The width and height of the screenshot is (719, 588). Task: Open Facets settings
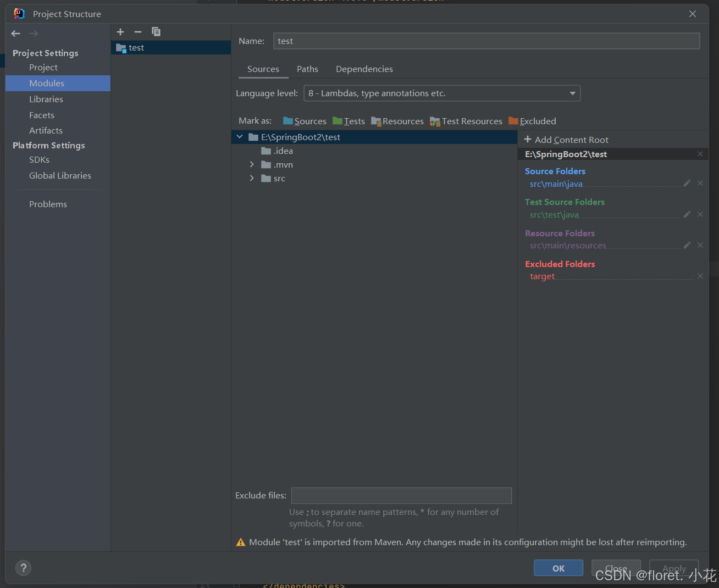coord(42,115)
